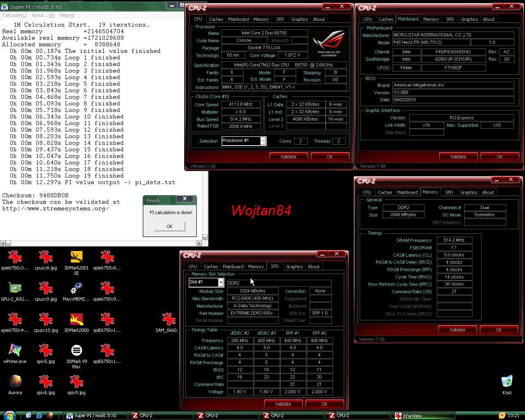Image resolution: width=525 pixels, height=420 pixels.
Task: Confirm the PI calculation done dialog with OK
Action: (x=169, y=226)
